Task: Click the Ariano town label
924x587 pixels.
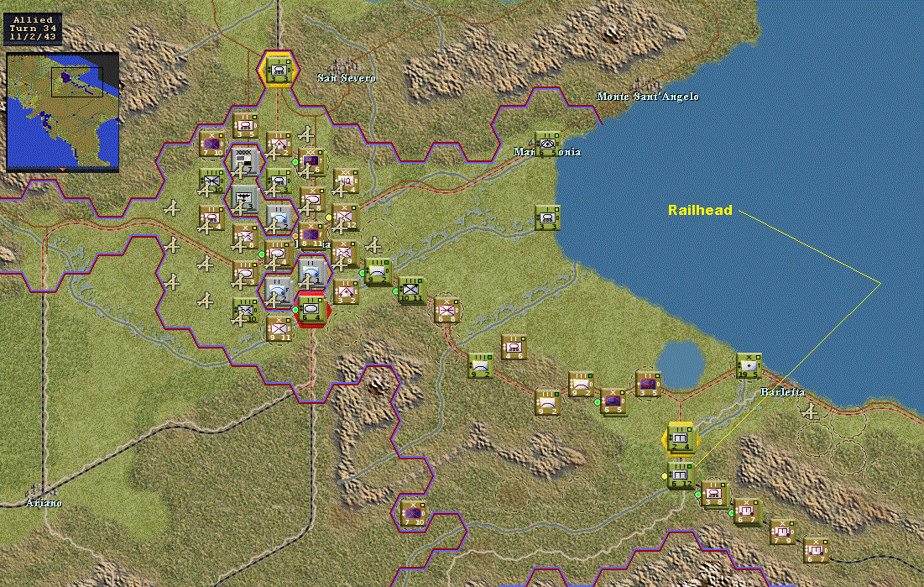Action: 44,503
